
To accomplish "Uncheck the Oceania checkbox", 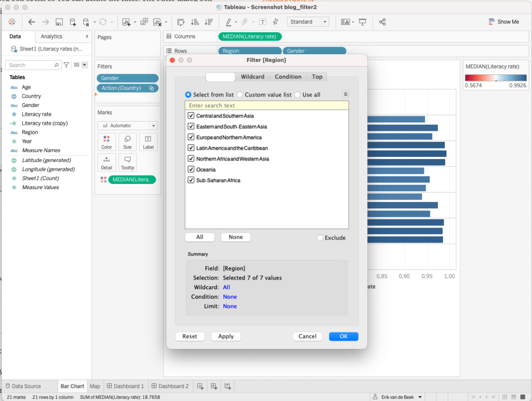I will point(191,169).
